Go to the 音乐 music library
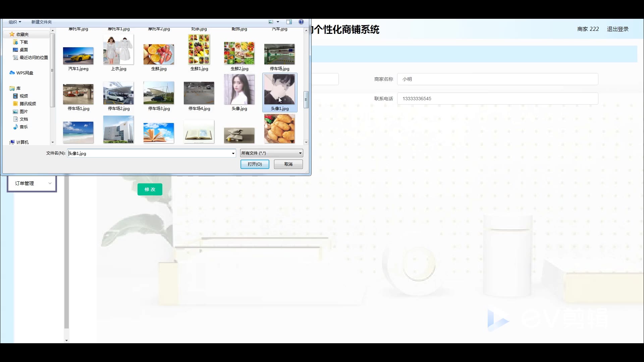644x362 pixels. (23, 127)
